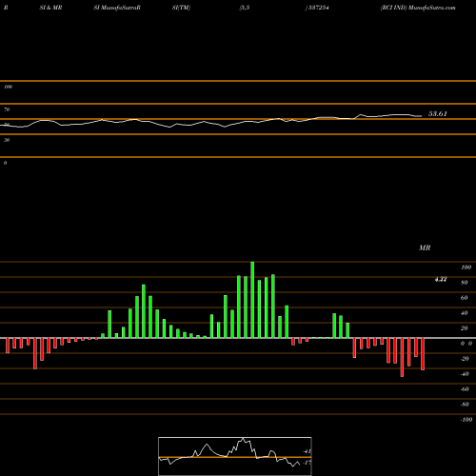Click the MR axis label -20
The width and height of the screenshot is (476, 476).
click(x=465, y=359)
